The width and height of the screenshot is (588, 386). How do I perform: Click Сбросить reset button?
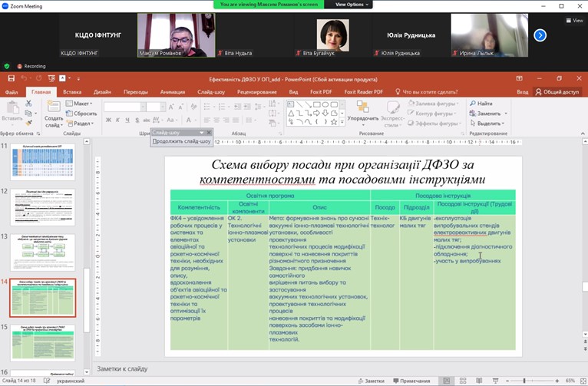coord(81,113)
